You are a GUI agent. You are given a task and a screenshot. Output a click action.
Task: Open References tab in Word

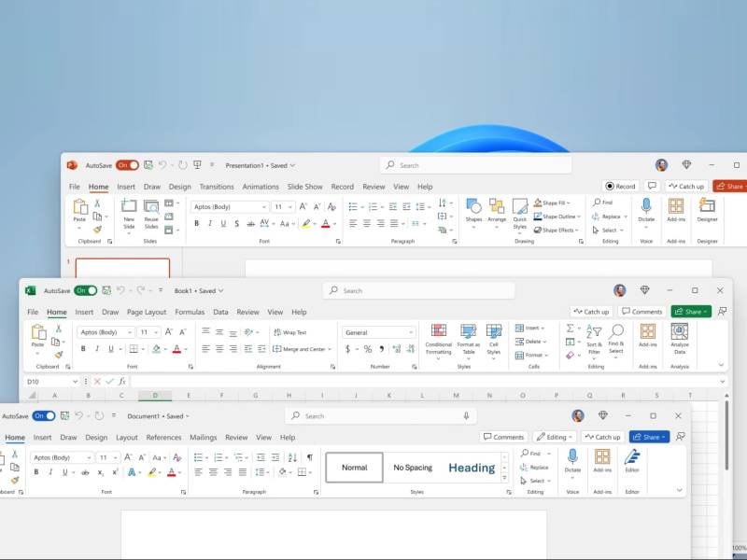[x=164, y=437]
